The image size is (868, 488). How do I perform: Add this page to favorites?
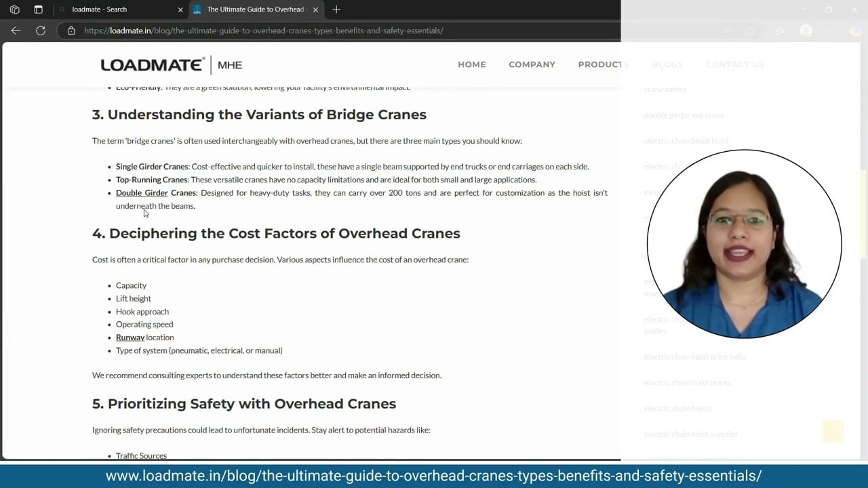click(x=750, y=30)
